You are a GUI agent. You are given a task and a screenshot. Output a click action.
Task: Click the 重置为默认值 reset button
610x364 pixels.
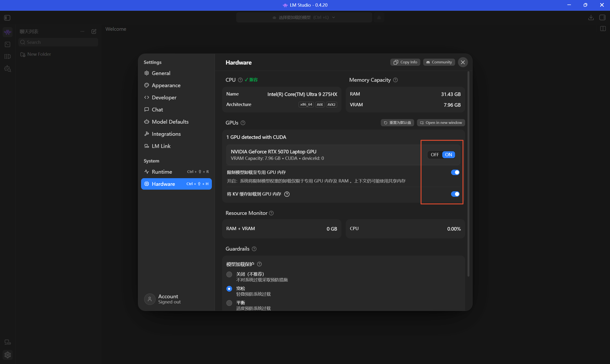coord(397,123)
